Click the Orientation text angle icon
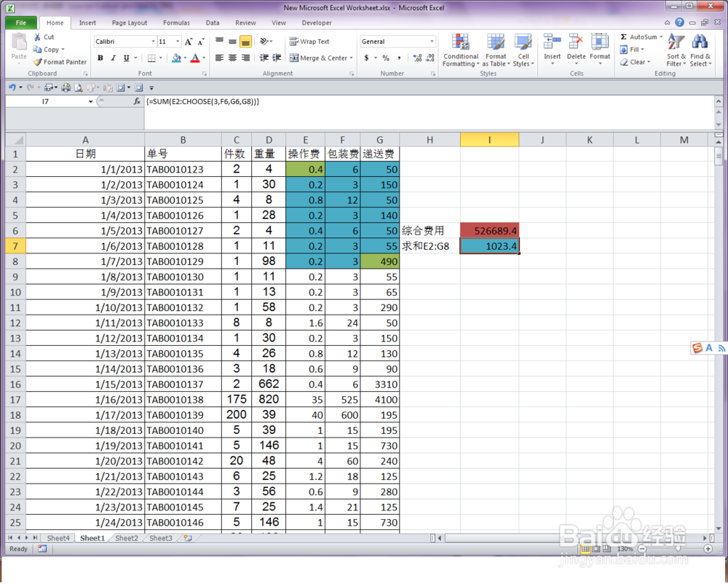This screenshot has width=728, height=584. [x=264, y=42]
